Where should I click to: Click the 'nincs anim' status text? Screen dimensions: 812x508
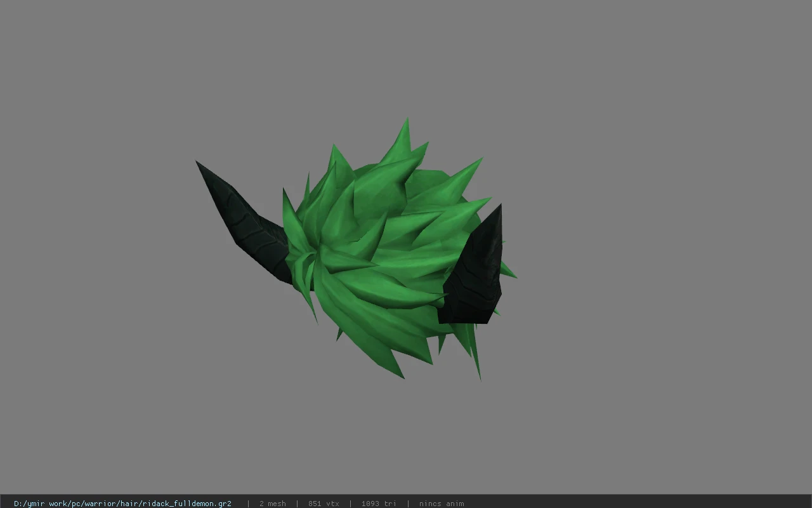click(x=442, y=504)
